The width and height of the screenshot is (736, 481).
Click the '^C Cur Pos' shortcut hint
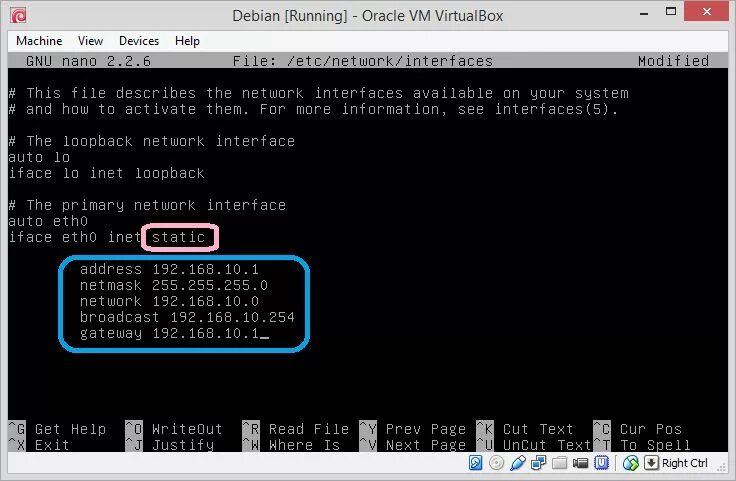[x=637, y=429]
